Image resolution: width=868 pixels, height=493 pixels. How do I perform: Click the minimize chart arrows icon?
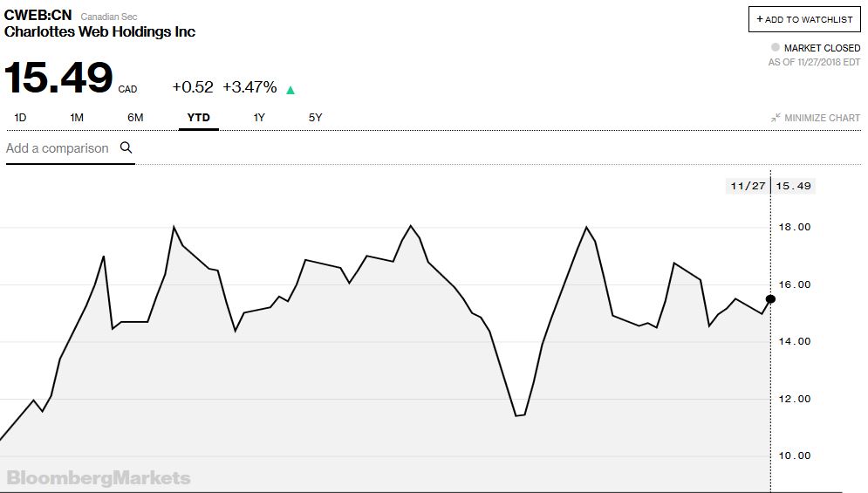pyautogui.click(x=776, y=118)
